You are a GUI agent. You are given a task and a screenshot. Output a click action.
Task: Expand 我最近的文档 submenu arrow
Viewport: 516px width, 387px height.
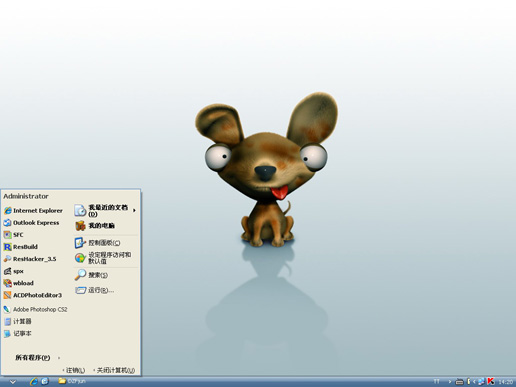134,210
